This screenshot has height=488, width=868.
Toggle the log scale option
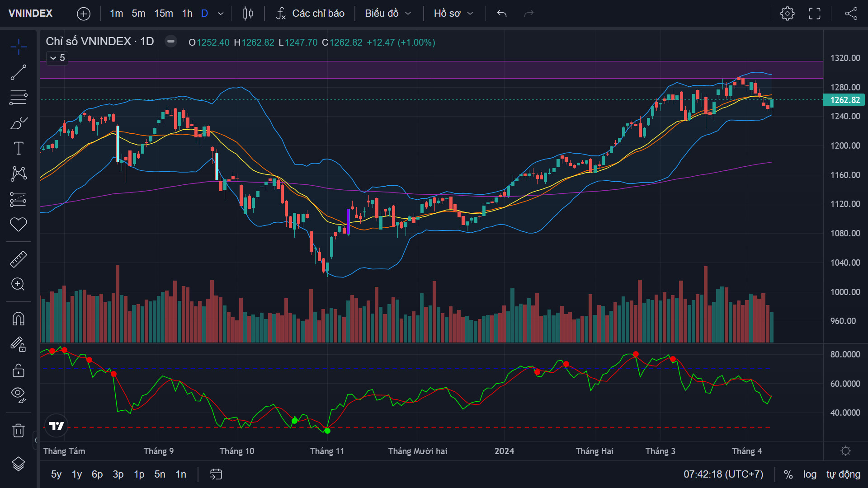[810, 474]
